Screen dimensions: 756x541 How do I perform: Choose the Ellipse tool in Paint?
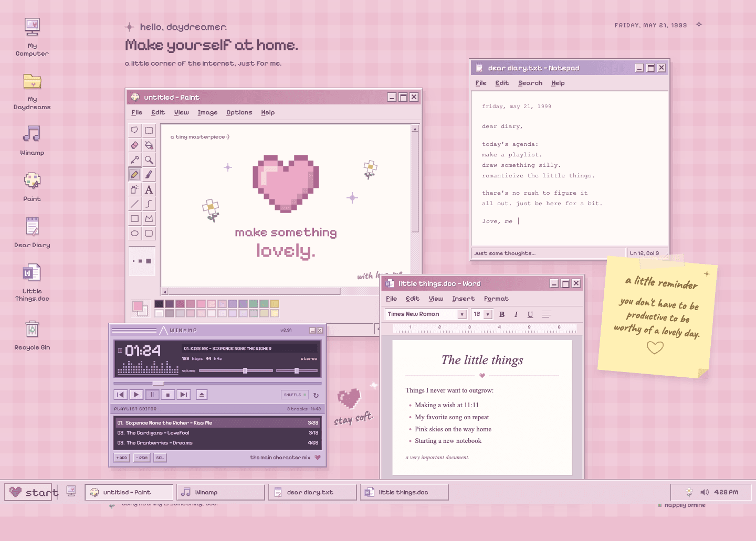coord(135,233)
